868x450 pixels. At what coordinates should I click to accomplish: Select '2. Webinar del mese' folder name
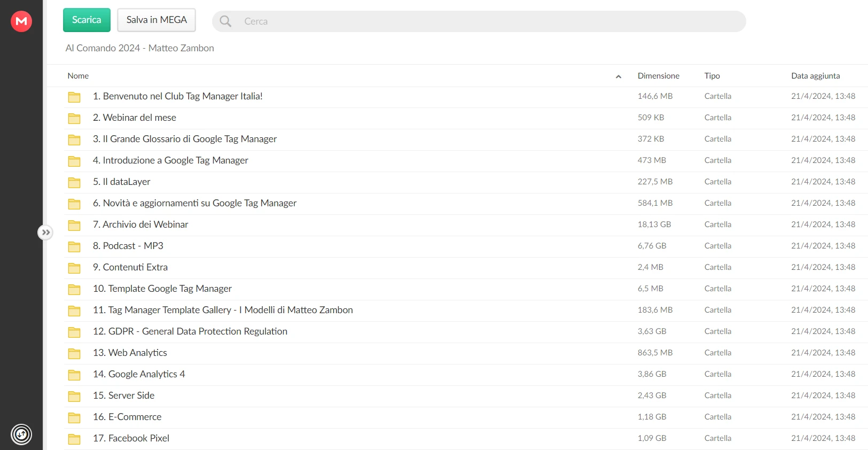pyautogui.click(x=135, y=118)
